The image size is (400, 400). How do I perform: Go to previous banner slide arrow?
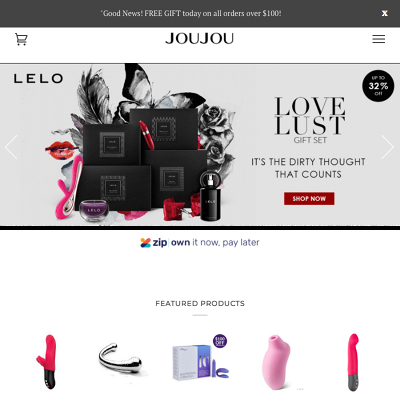pos(11,147)
